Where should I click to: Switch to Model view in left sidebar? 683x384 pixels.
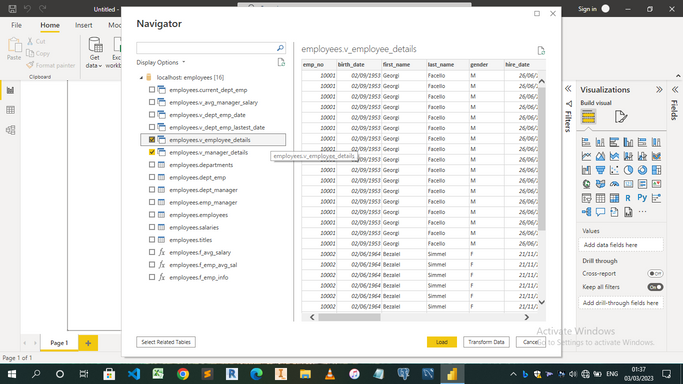[10, 130]
